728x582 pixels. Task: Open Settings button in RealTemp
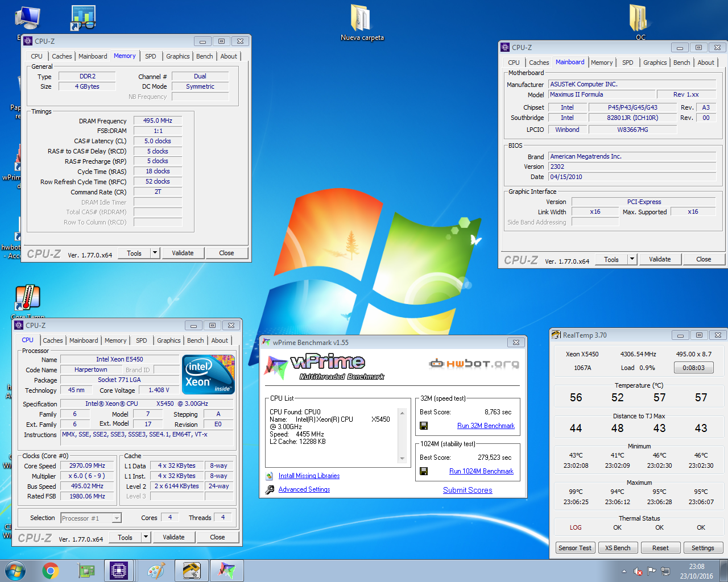[703, 548]
